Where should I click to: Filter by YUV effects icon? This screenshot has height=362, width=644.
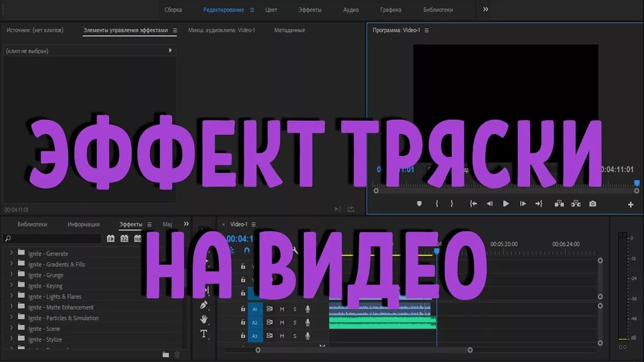click(138, 238)
